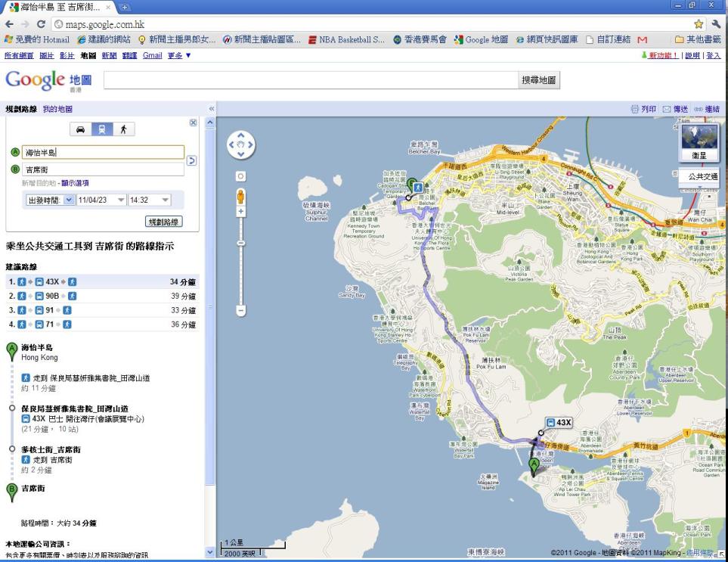The image size is (728, 562).
Task: Click the 搜尋地圖 search maps button
Action: tap(538, 80)
